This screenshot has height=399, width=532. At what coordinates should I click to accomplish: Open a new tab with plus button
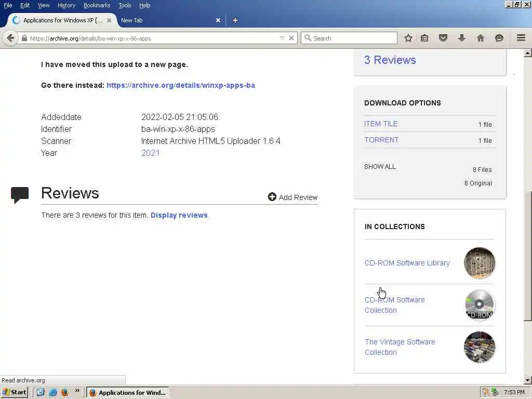[235, 20]
